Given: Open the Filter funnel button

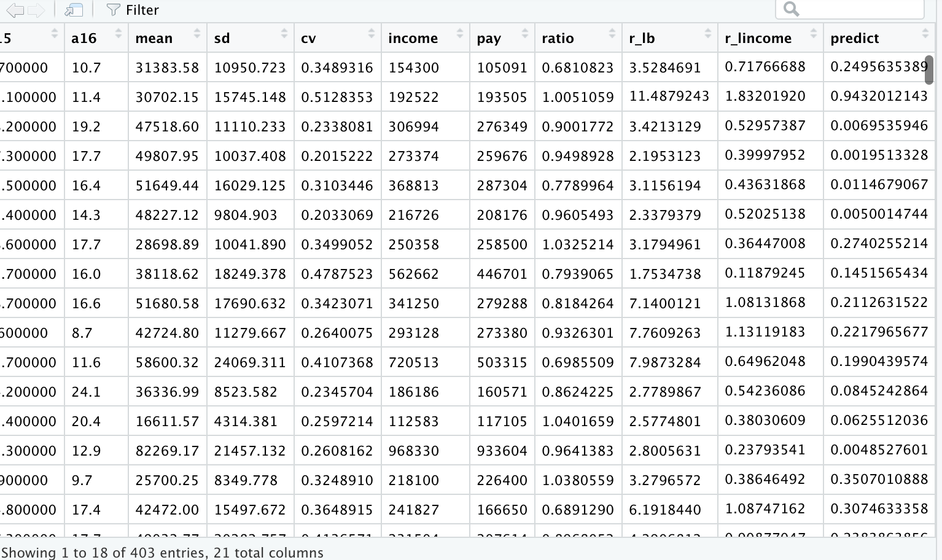Looking at the screenshot, I should click(133, 10).
